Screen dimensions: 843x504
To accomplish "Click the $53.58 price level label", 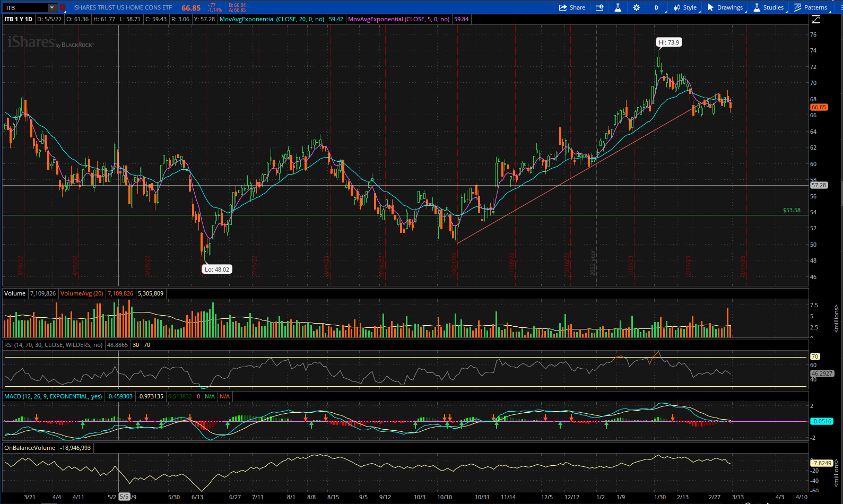I will (792, 210).
